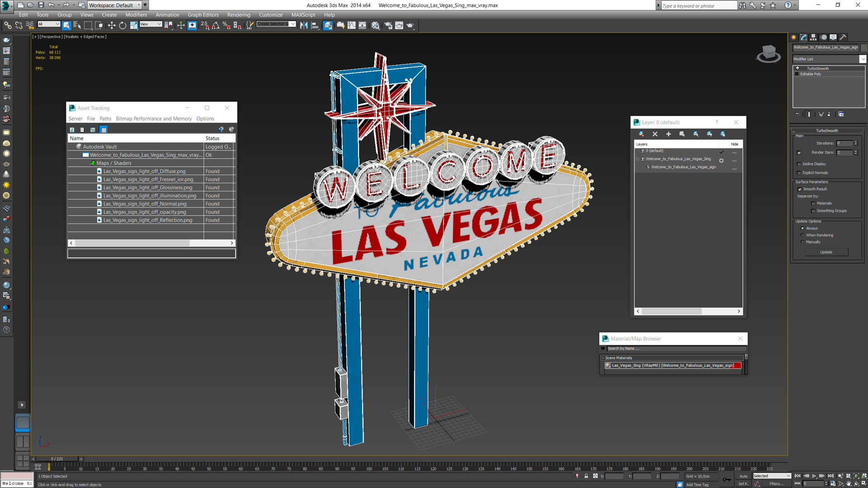
Task: Enable Separate by Materials checkbox
Action: [x=813, y=204]
